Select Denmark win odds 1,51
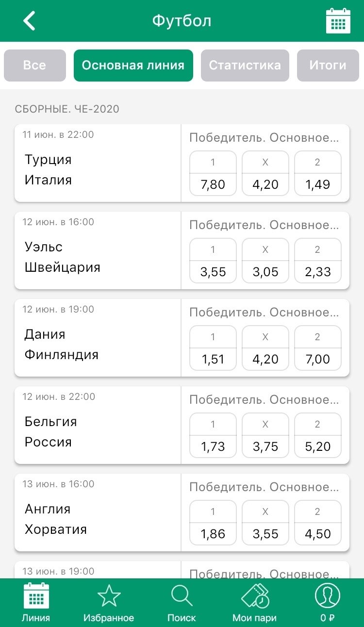This screenshot has width=364, height=627. [x=213, y=348]
